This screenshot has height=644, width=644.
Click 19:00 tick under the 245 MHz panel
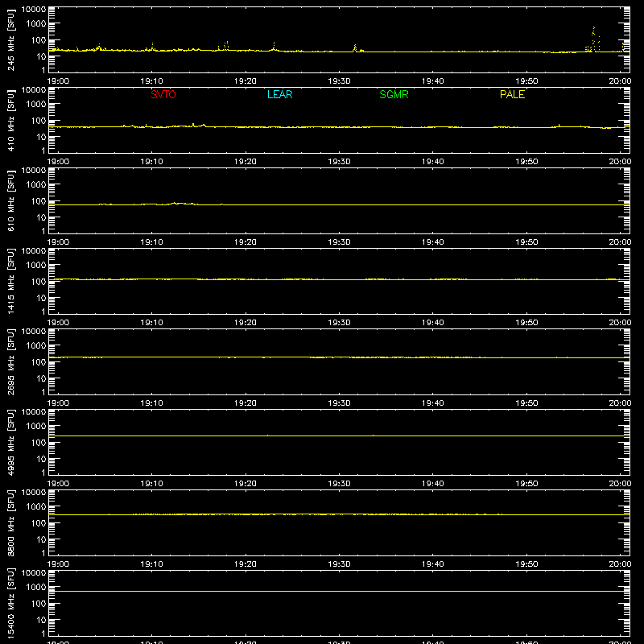(x=58, y=81)
